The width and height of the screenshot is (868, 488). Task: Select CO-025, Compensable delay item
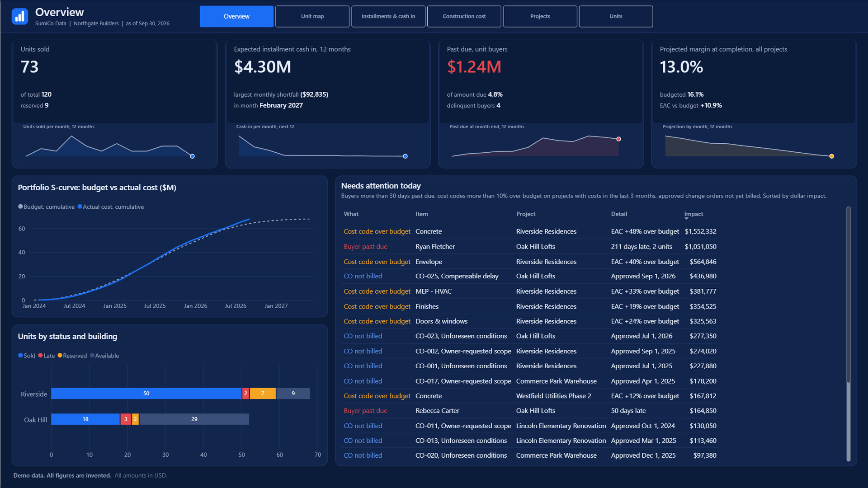(x=457, y=276)
